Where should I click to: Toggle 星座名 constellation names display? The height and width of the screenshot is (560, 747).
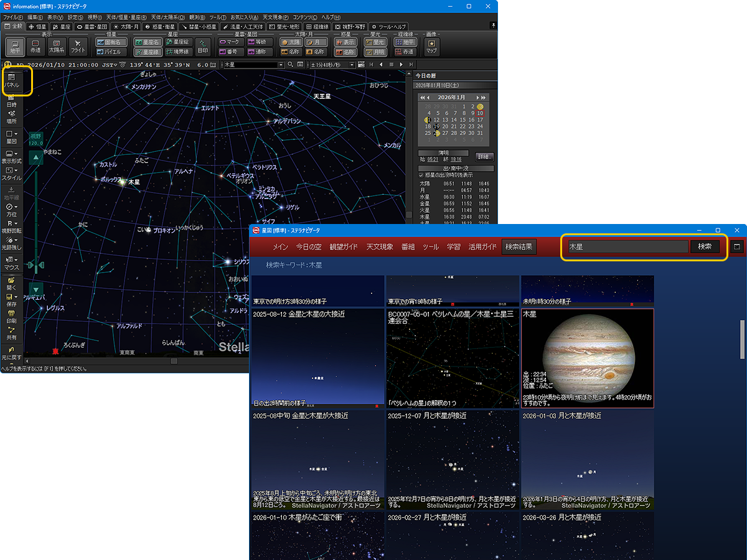click(x=148, y=42)
